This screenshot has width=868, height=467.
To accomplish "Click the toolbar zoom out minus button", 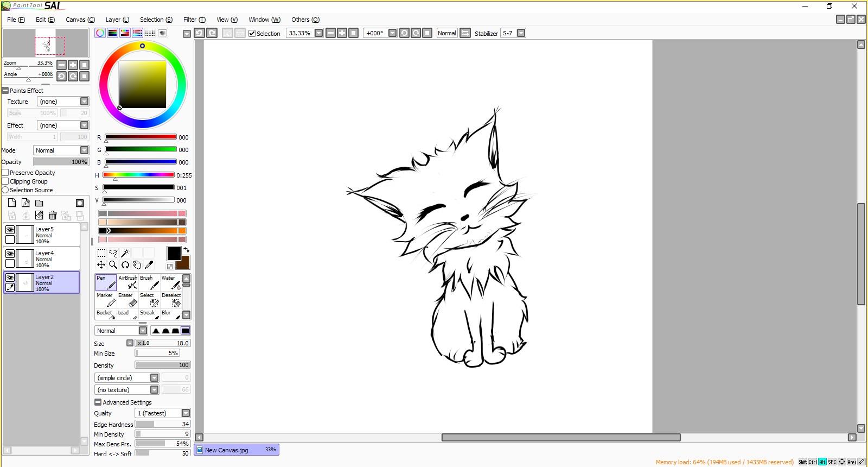I will point(330,33).
